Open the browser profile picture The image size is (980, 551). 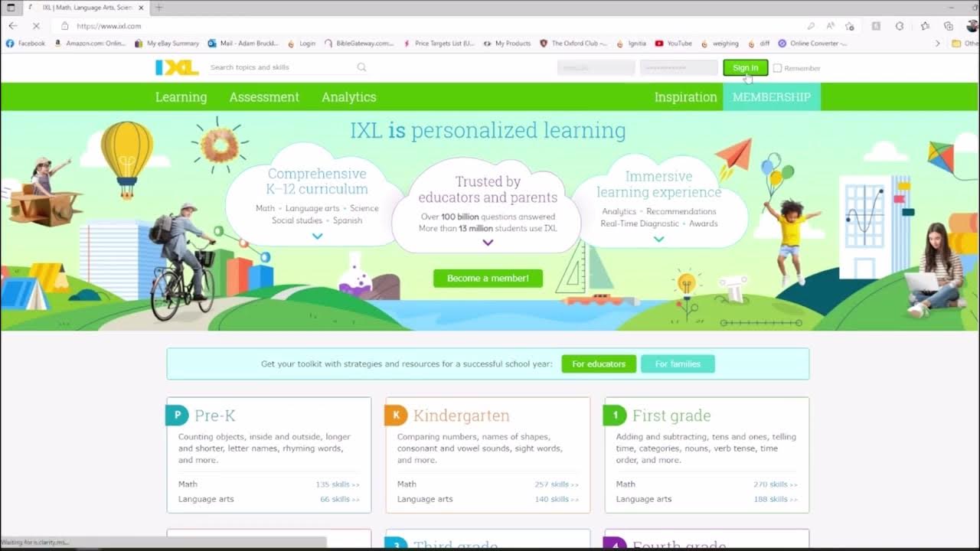pyautogui.click(x=972, y=25)
